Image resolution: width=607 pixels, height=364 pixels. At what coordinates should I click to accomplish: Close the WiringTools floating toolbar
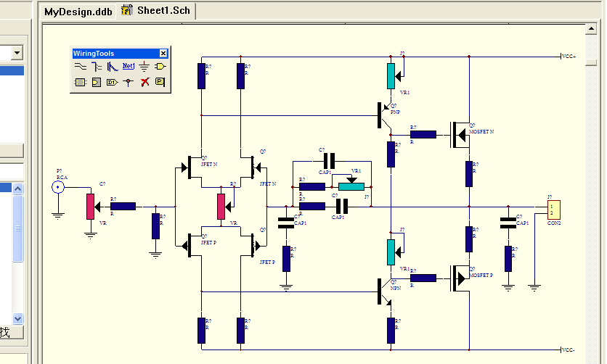163,54
